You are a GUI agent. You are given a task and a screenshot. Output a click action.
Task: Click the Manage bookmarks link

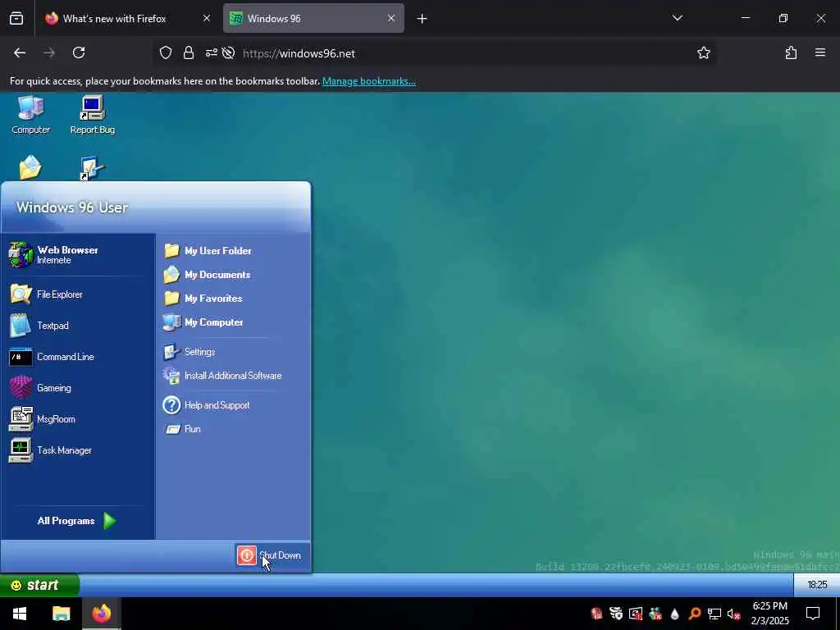click(368, 81)
